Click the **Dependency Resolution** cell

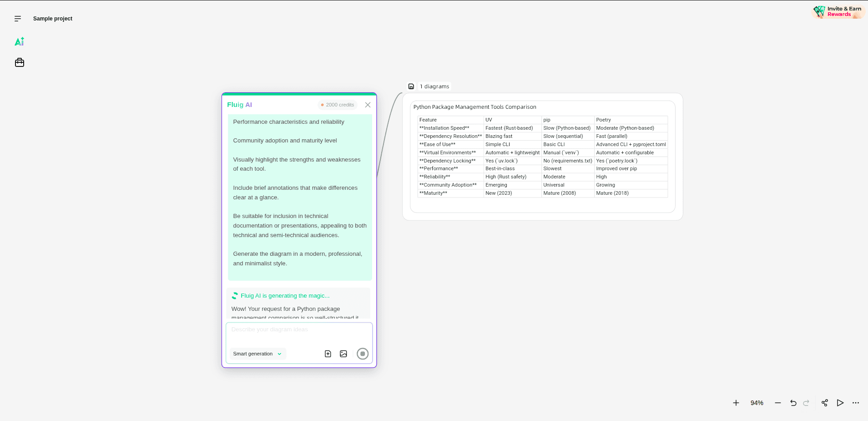click(x=450, y=136)
